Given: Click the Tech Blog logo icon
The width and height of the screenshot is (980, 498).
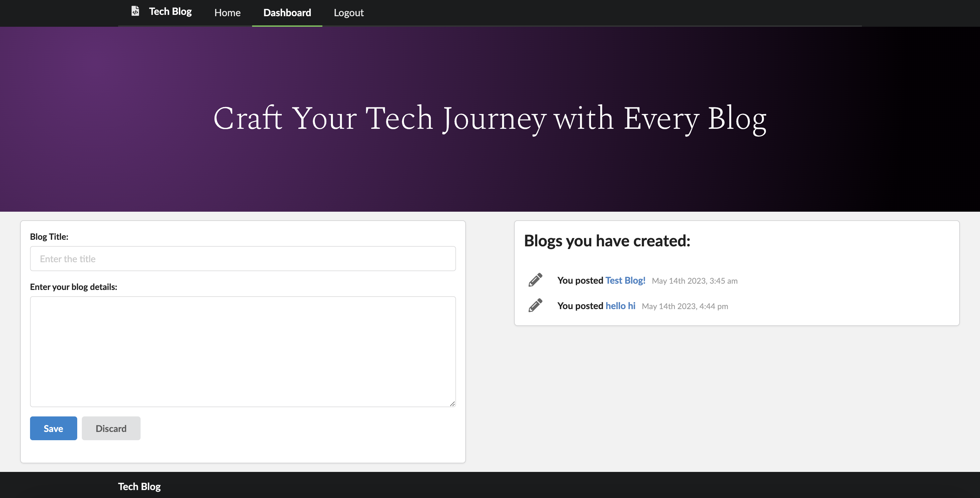Looking at the screenshot, I should point(135,12).
